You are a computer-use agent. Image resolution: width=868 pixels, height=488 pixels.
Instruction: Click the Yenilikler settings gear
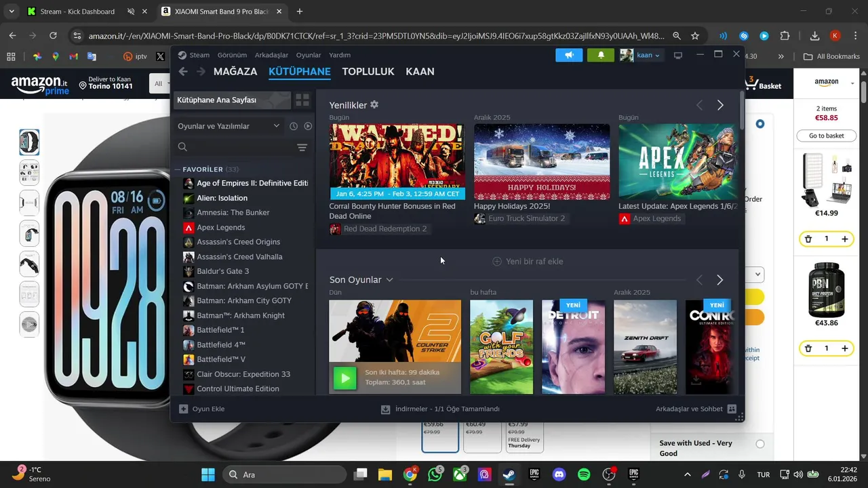coord(374,105)
